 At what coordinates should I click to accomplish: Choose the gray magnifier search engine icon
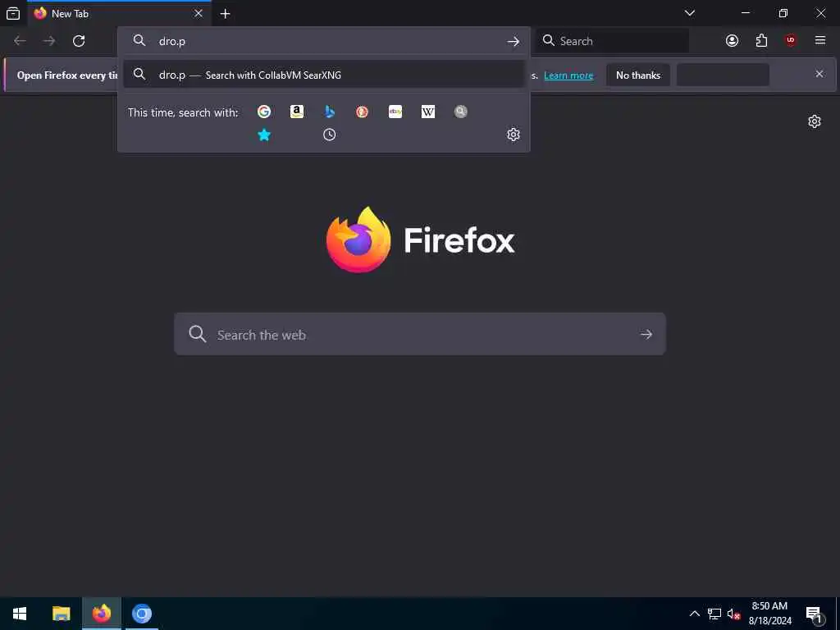[461, 112]
